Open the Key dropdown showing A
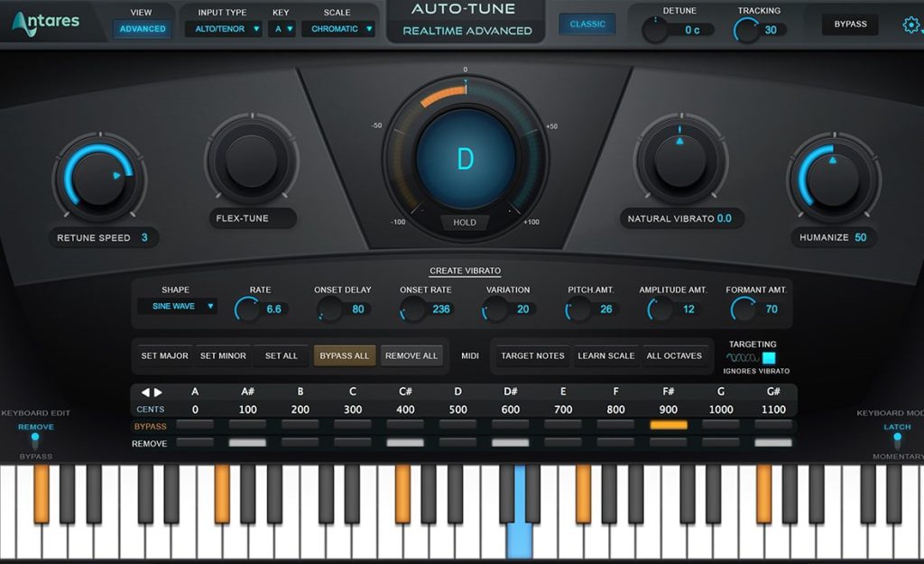The width and height of the screenshot is (924, 564). (282, 29)
